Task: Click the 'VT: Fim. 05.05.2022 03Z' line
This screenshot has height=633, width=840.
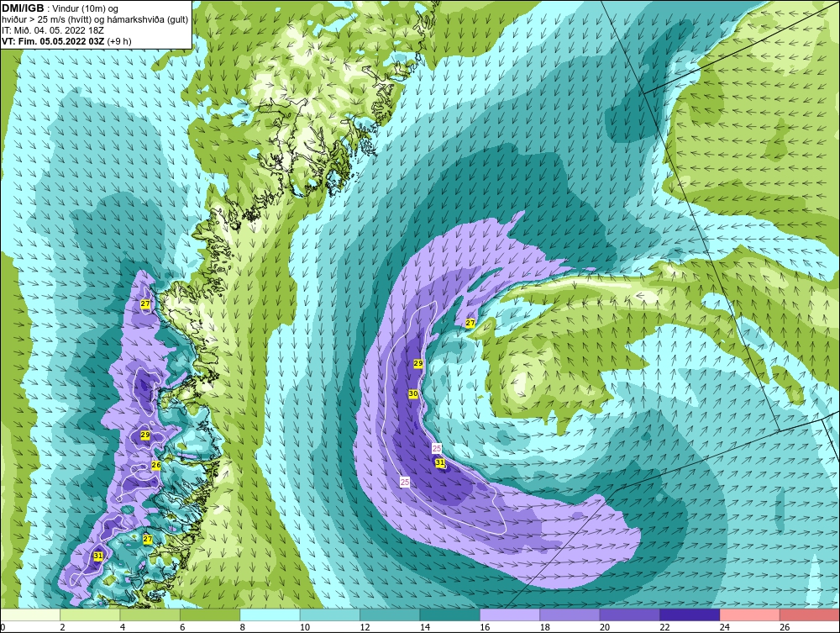Action: [53, 41]
